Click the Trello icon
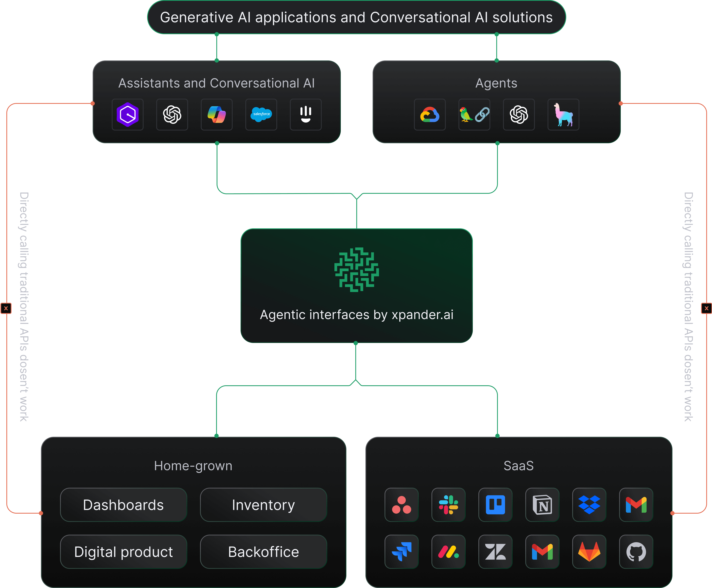 (x=495, y=505)
